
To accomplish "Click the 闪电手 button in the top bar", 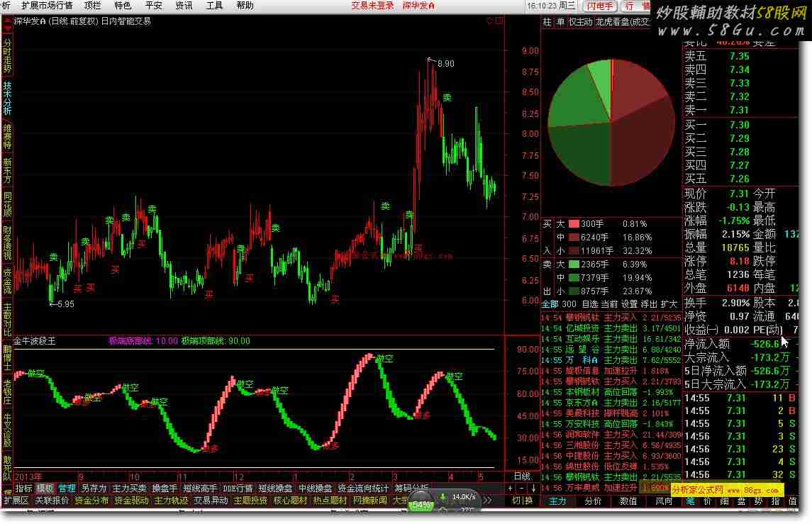I will [x=599, y=6].
